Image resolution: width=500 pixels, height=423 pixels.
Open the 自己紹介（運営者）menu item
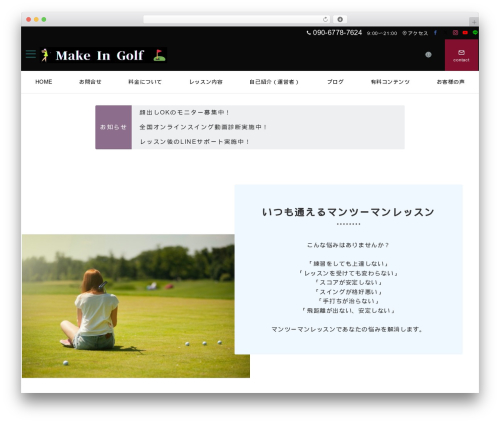(x=274, y=82)
